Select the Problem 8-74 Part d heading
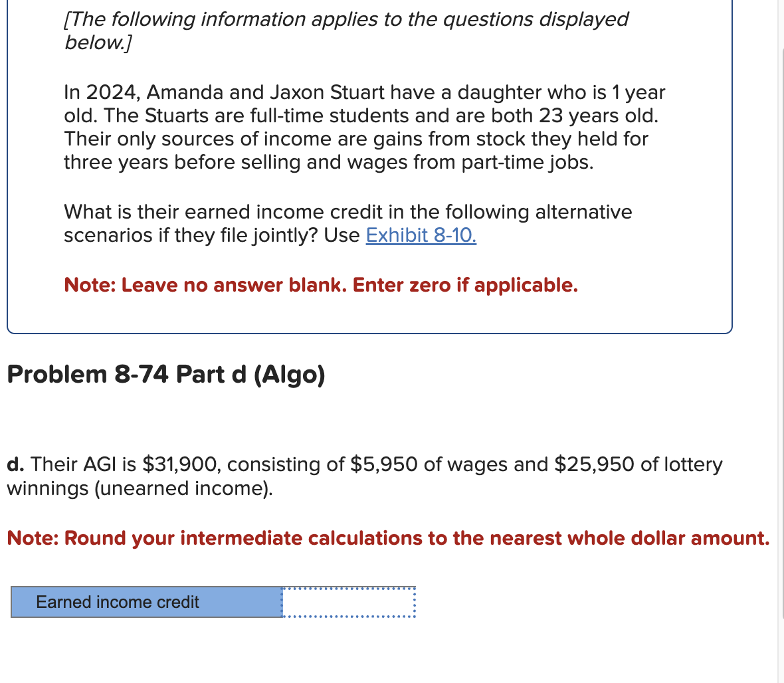784x683 pixels. [x=165, y=374]
